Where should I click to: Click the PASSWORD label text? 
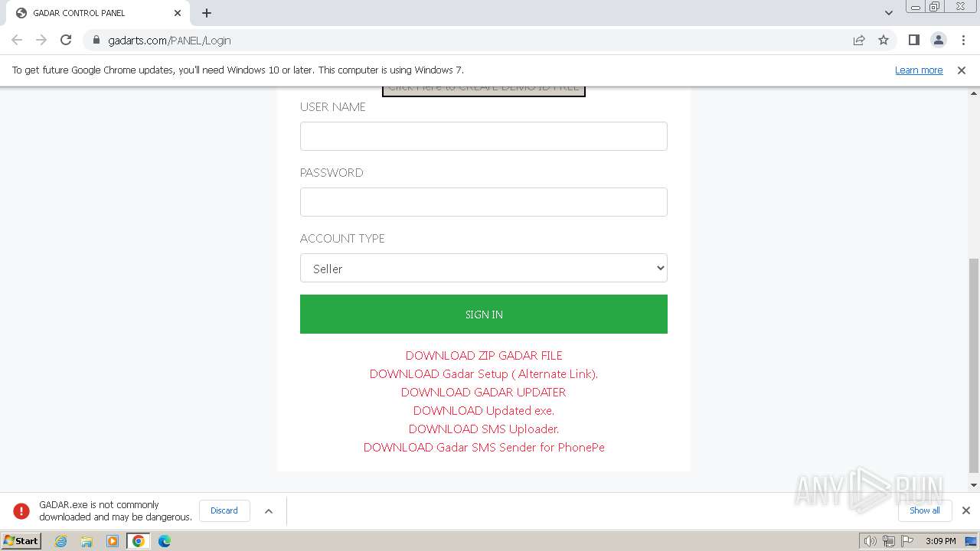332,173
